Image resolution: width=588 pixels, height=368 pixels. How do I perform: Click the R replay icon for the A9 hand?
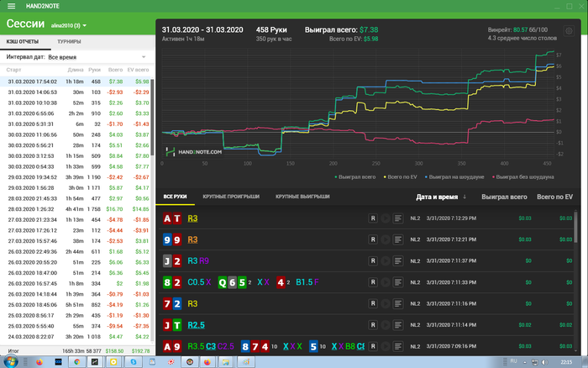[x=373, y=346]
